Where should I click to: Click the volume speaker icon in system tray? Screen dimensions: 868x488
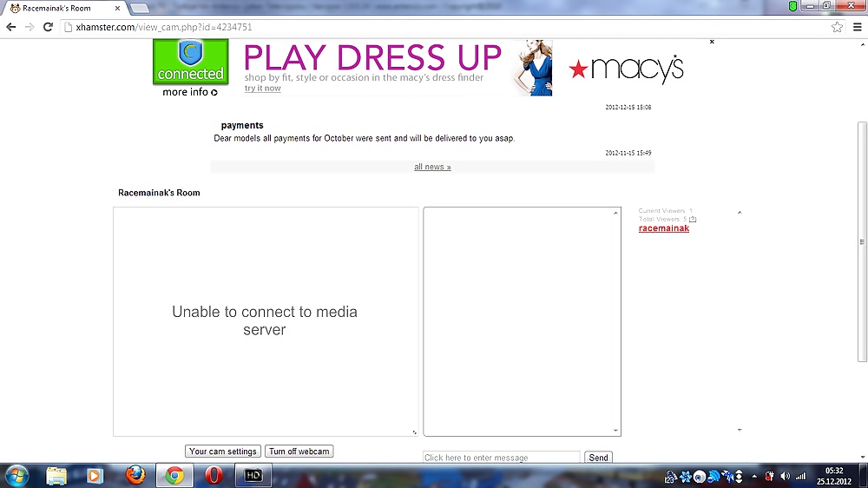tap(785, 476)
